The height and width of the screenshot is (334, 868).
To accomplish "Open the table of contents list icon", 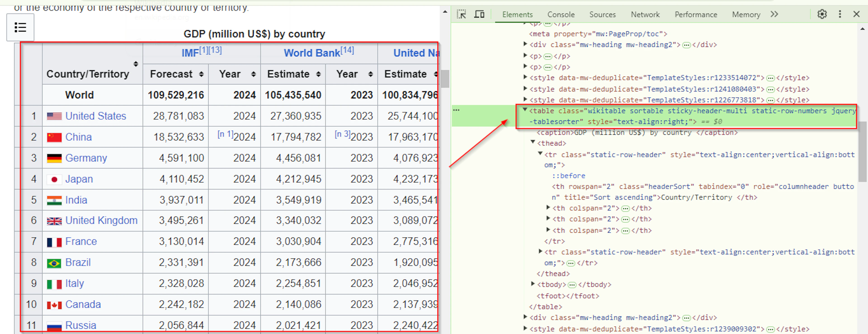I will click(x=20, y=27).
